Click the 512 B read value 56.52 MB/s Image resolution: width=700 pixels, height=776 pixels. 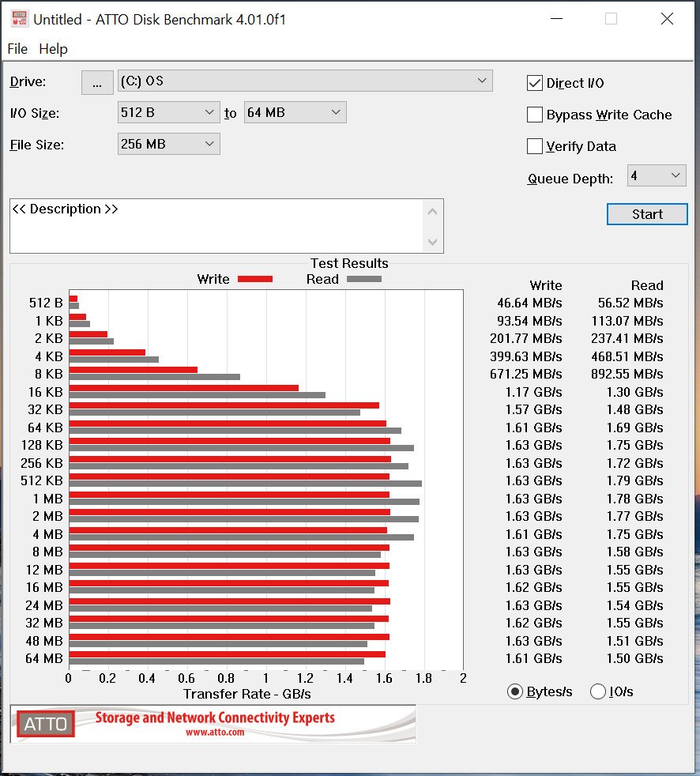(x=630, y=303)
